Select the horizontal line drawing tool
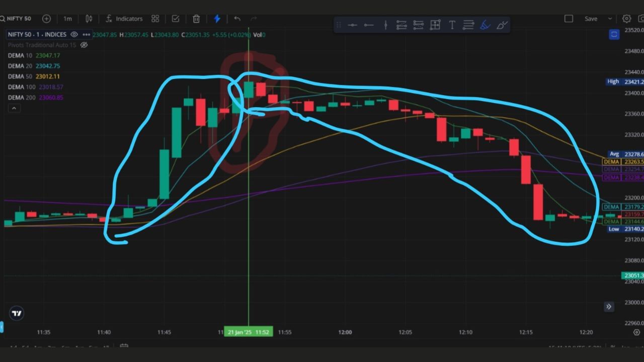Image resolution: width=644 pixels, height=362 pixels. click(x=352, y=25)
